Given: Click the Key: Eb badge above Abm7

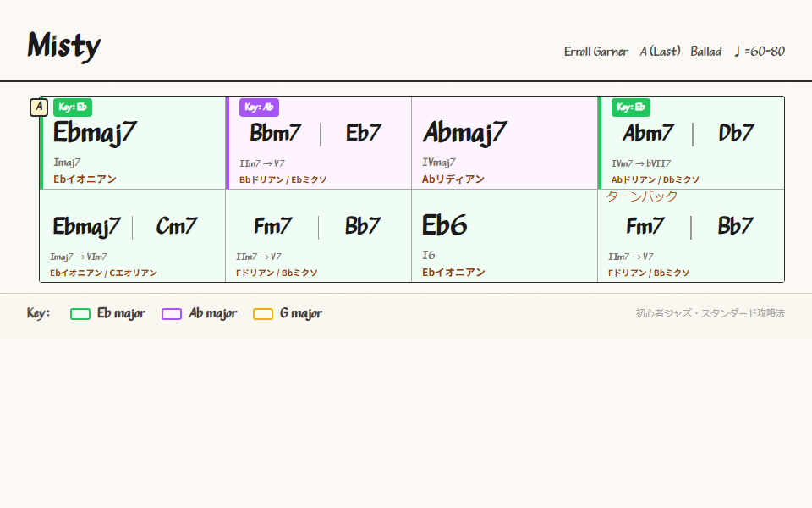Looking at the screenshot, I should 631,108.
